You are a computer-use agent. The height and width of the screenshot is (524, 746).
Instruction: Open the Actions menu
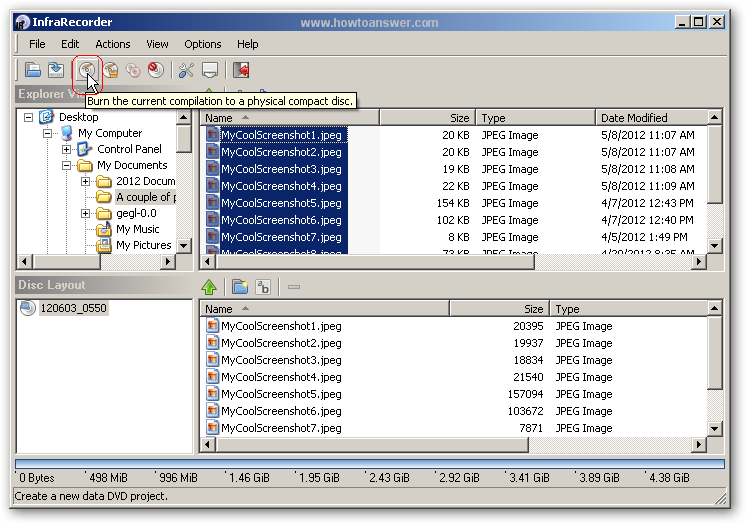coord(113,44)
